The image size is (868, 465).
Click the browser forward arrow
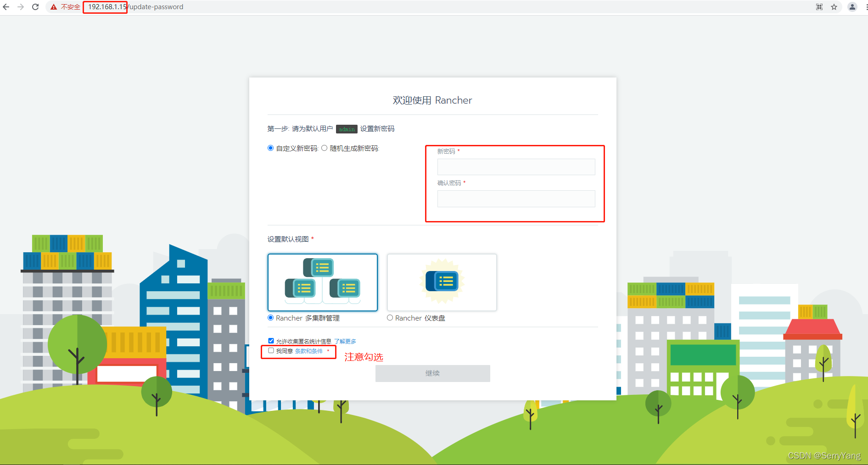(x=21, y=7)
